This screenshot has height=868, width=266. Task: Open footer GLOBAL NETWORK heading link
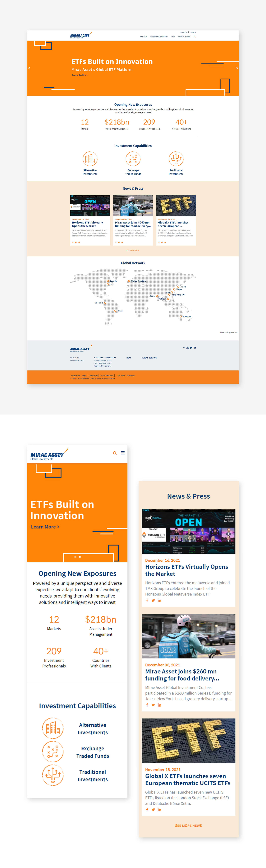(149, 358)
